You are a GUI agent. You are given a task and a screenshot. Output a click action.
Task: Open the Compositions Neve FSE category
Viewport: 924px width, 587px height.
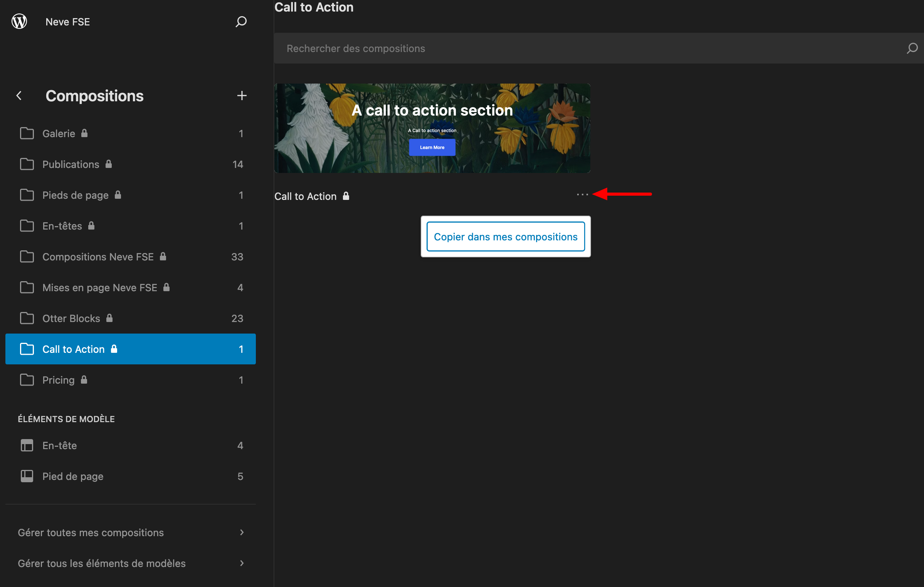tap(98, 257)
